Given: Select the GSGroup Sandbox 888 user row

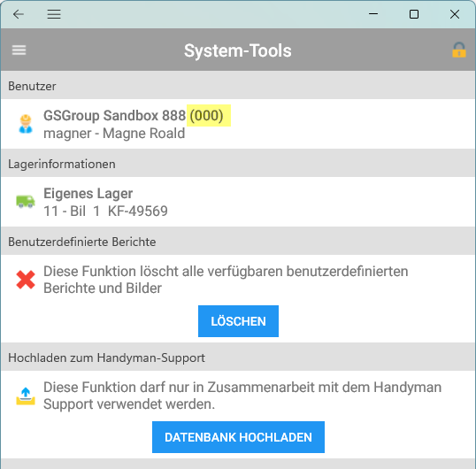Looking at the screenshot, I should point(238,124).
